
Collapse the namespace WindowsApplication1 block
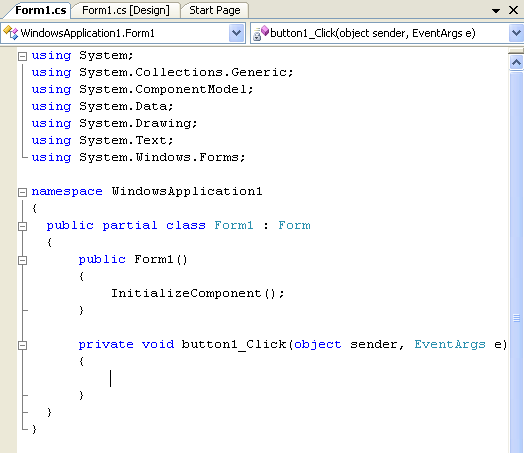(x=22, y=192)
